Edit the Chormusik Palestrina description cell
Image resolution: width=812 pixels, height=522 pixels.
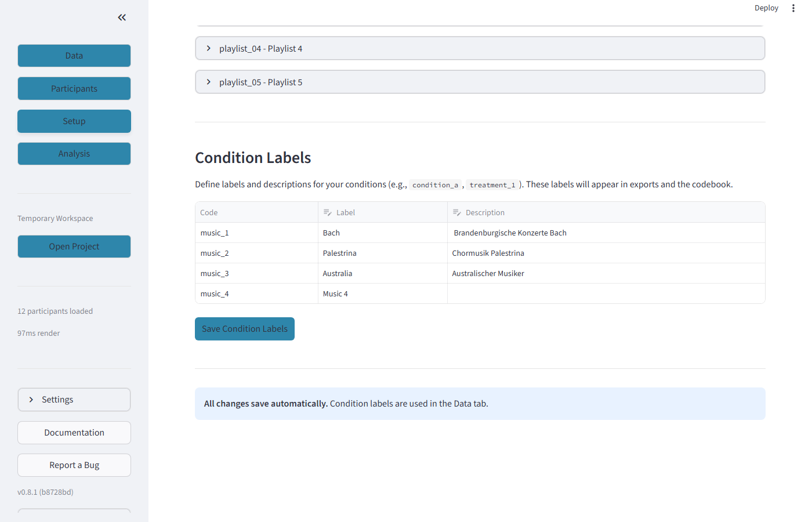(x=606, y=253)
